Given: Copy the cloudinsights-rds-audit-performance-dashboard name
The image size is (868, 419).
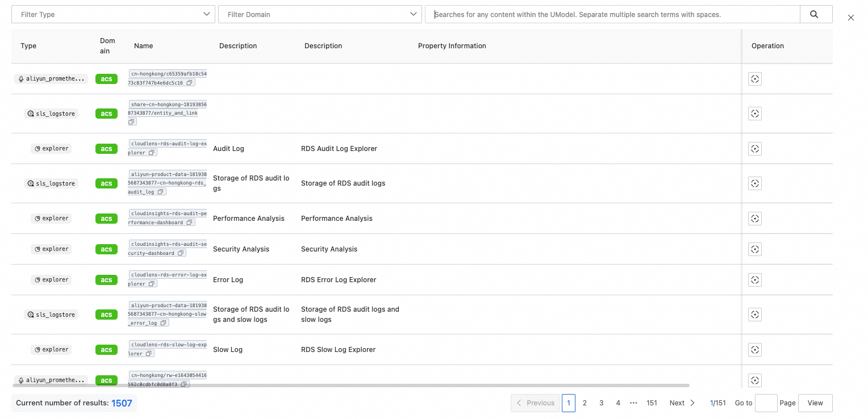Looking at the screenshot, I should click(x=189, y=223).
